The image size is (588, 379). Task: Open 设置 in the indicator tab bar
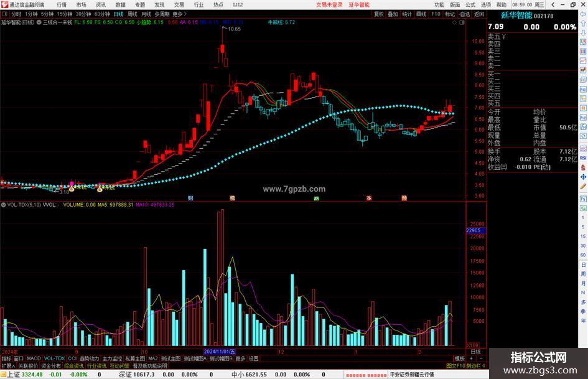(253, 358)
